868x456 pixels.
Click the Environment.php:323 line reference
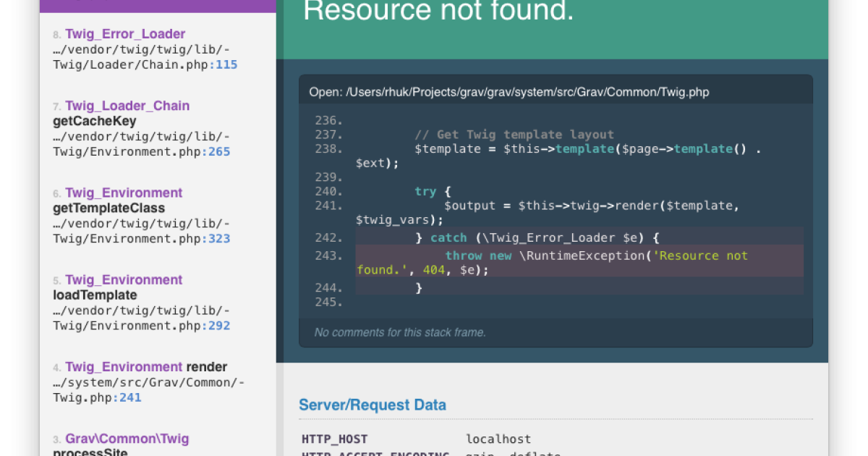[218, 238]
